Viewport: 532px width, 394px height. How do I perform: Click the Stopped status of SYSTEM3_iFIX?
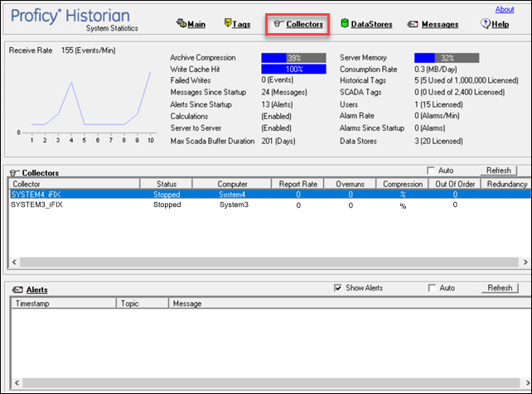pyautogui.click(x=167, y=204)
